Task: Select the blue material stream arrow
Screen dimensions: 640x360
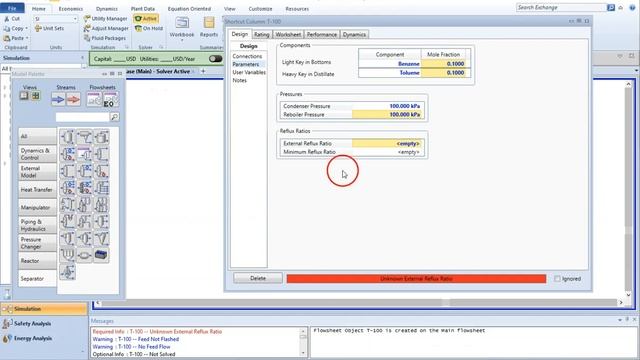Action: coord(58,99)
